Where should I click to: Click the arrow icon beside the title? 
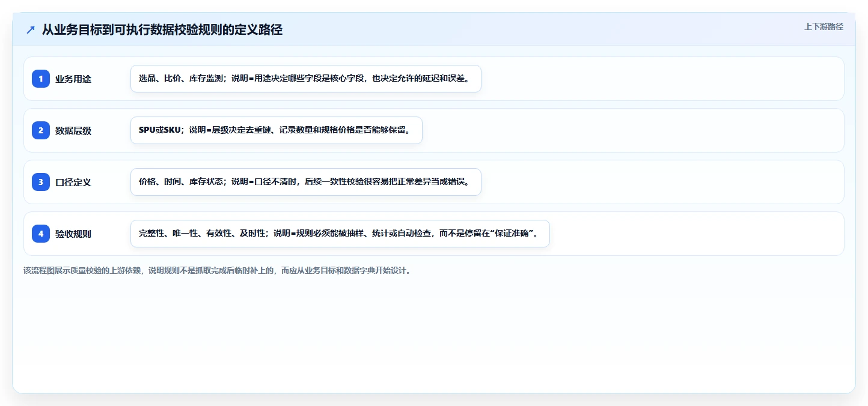click(x=31, y=30)
